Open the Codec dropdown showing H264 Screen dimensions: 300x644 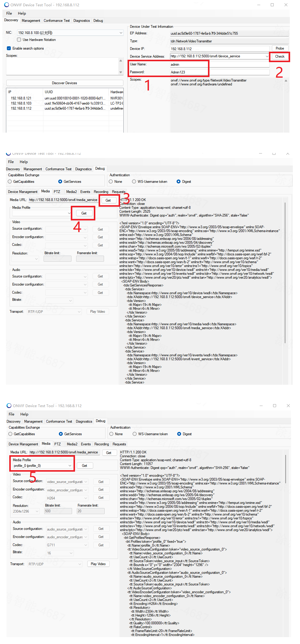coord(67,498)
